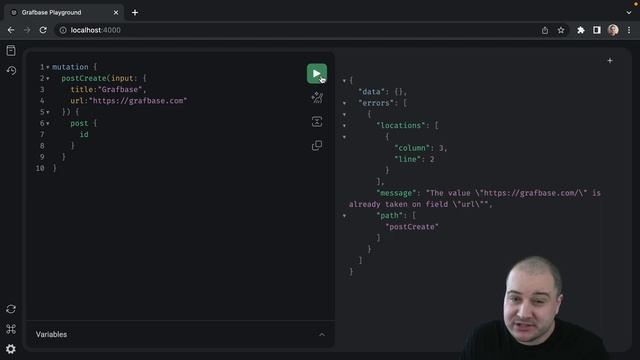
Task: Click the "column": 3 response entry
Action: [420, 148]
